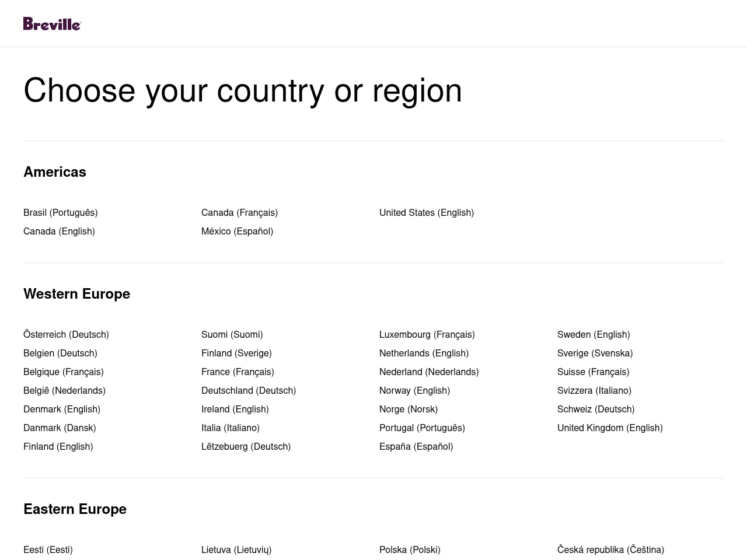Click Belgique (Français)
747x560 pixels.
64,372
